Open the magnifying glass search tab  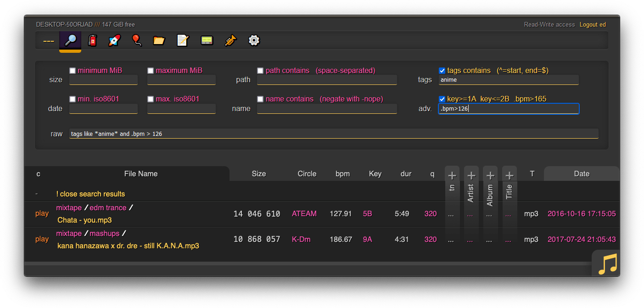pos(70,40)
